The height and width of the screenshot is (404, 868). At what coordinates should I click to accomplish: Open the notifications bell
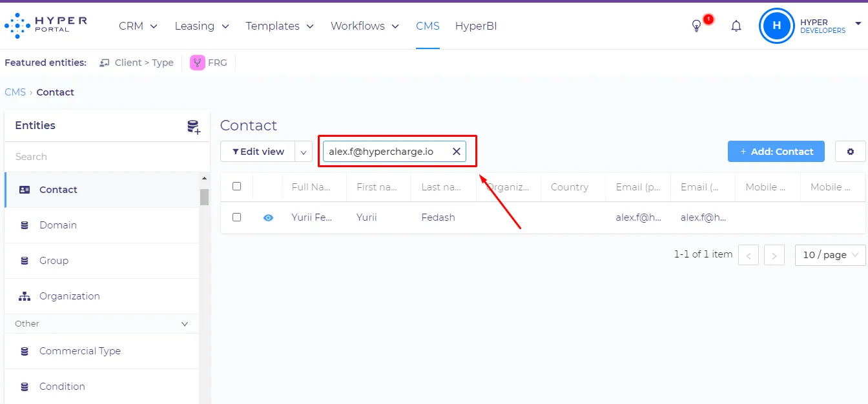click(736, 26)
